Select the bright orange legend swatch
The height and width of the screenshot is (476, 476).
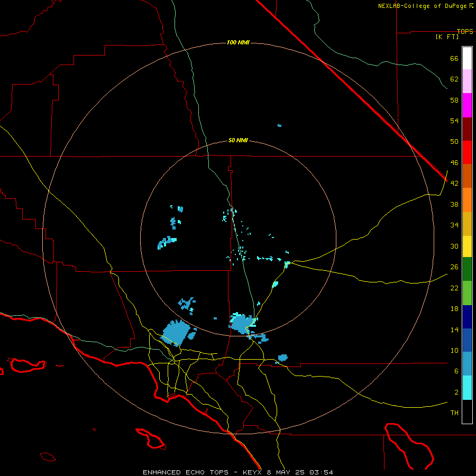467,200
